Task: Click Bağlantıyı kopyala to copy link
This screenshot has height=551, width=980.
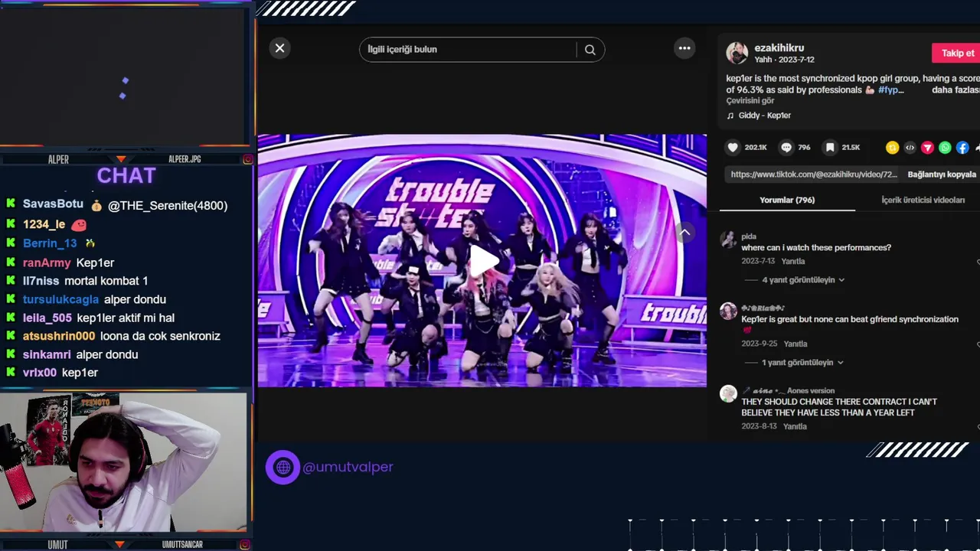Action: pyautogui.click(x=942, y=174)
